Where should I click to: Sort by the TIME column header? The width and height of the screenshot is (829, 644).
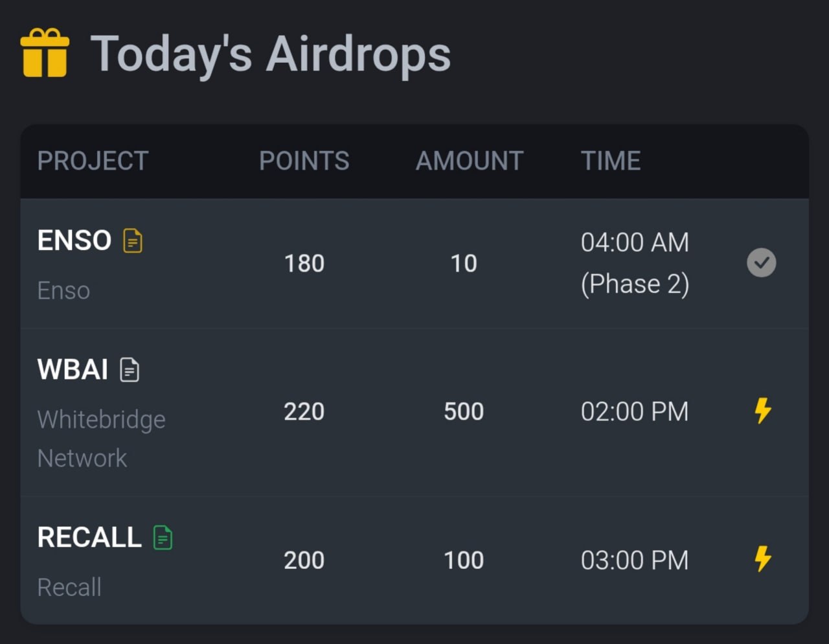point(610,161)
